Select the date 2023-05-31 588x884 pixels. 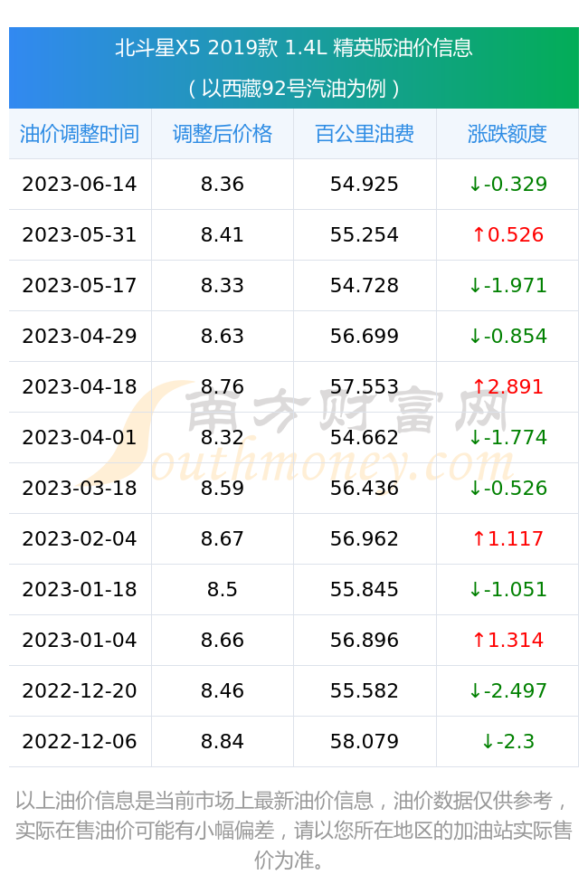(x=80, y=235)
